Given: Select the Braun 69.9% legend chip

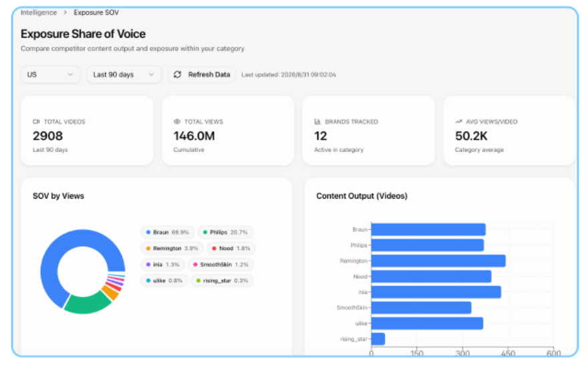Looking at the screenshot, I should point(168,232).
